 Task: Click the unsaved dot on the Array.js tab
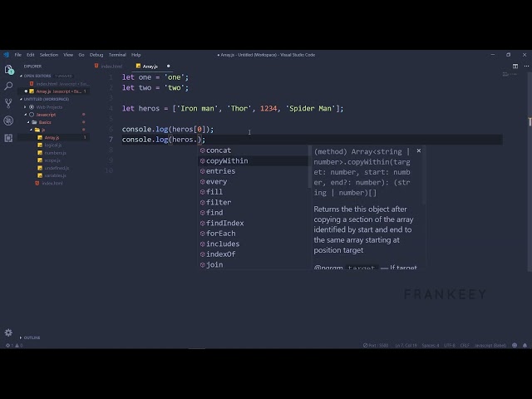coord(168,66)
